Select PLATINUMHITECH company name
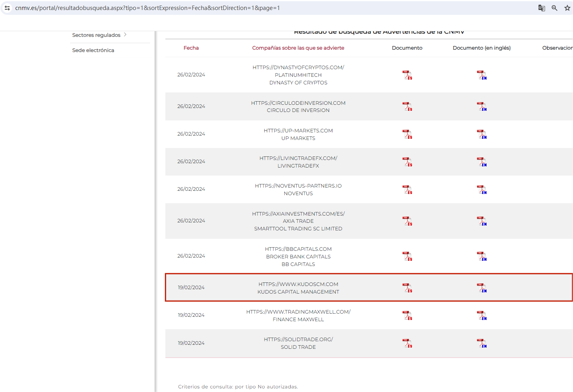This screenshot has height=392, width=573. [x=298, y=75]
